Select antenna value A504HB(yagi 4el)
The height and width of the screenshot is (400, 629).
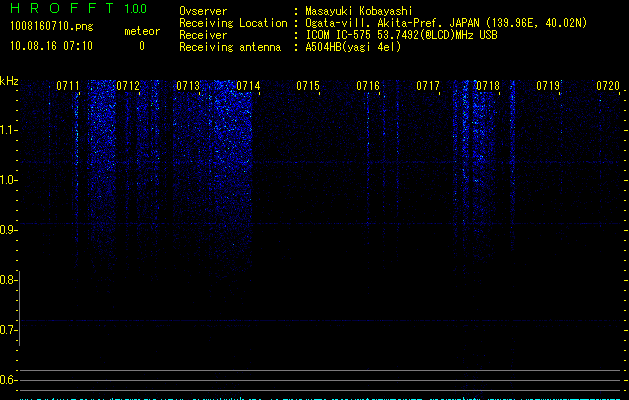pos(353,47)
